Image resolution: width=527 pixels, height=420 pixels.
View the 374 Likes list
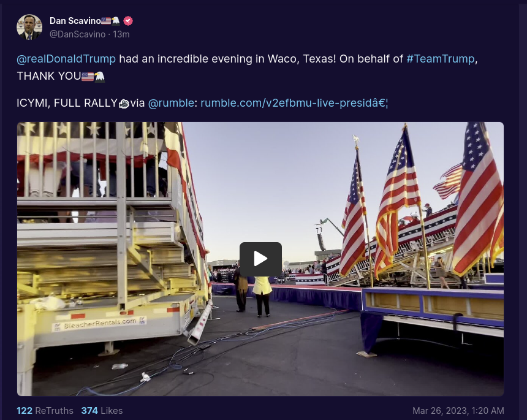click(x=102, y=411)
